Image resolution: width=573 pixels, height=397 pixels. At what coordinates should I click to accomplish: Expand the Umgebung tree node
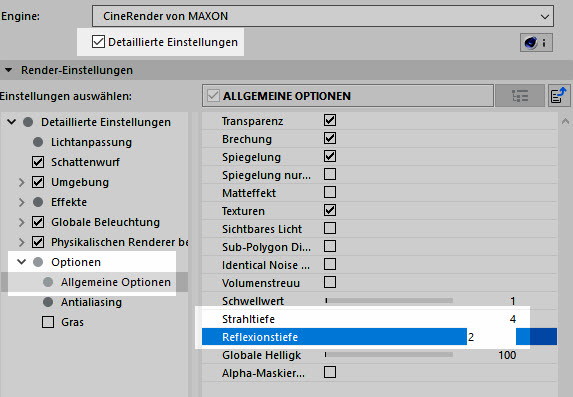tap(22, 182)
